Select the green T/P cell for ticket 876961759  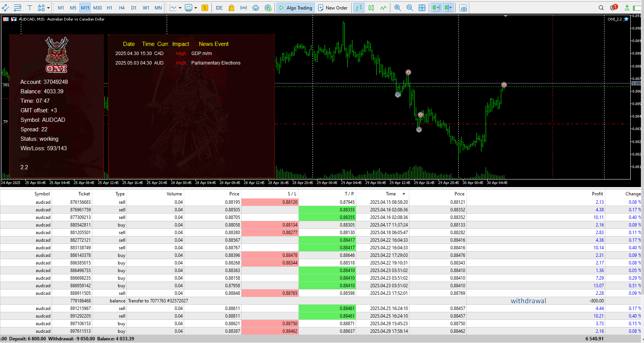click(x=327, y=210)
